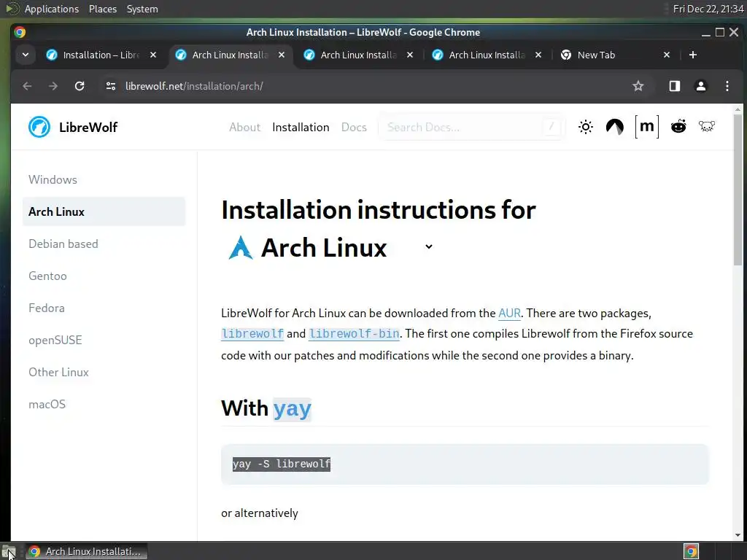Open the Reddit icon link

point(678,127)
